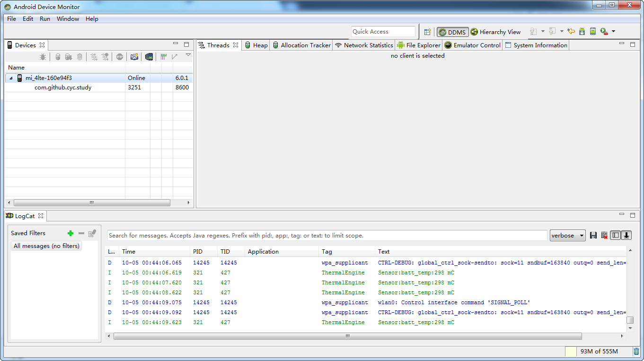Click the Save log floppy disk icon
644x361 pixels.
click(x=593, y=235)
